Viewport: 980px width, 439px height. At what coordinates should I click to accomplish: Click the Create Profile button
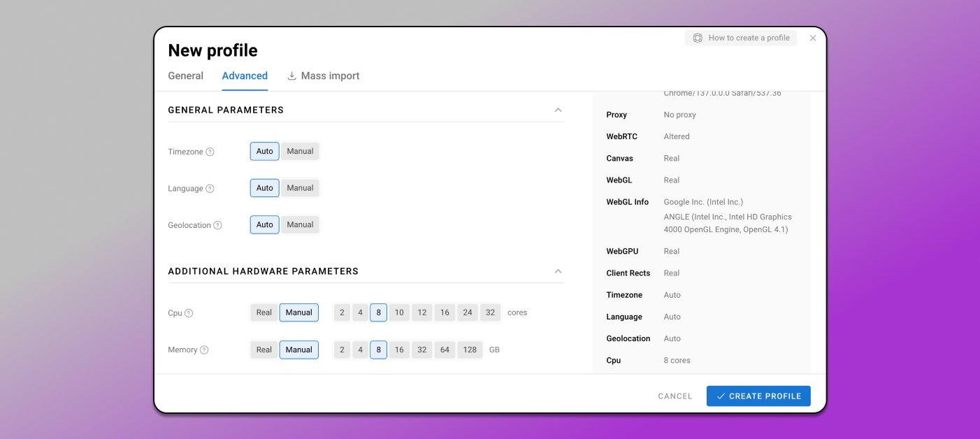[x=758, y=396]
